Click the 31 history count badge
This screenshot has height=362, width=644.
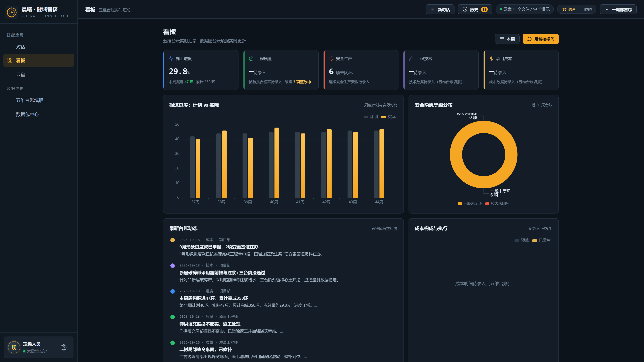click(484, 9)
